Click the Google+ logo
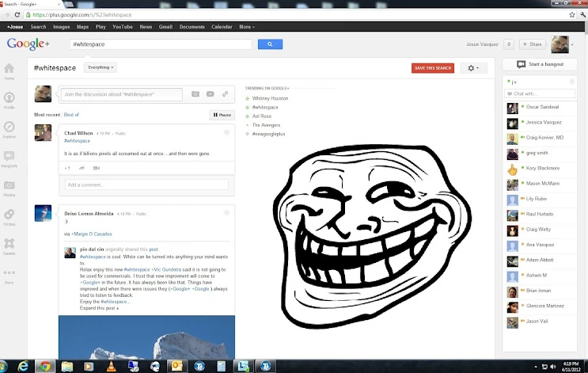The image size is (588, 373). [x=28, y=44]
